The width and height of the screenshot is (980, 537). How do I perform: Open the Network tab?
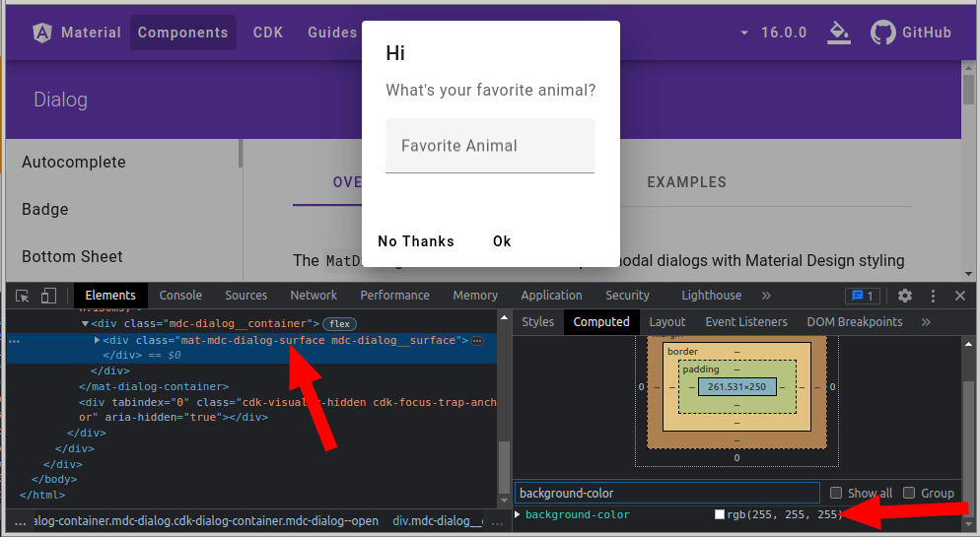[x=314, y=296]
